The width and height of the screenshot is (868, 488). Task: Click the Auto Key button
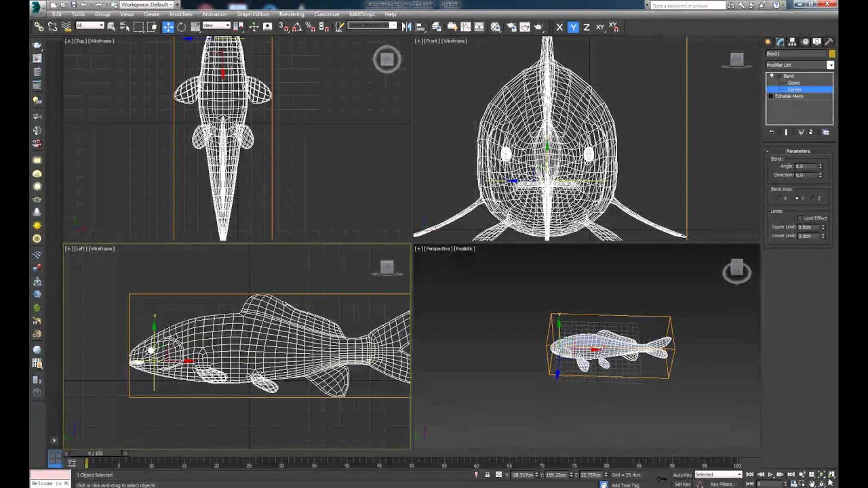(682, 474)
